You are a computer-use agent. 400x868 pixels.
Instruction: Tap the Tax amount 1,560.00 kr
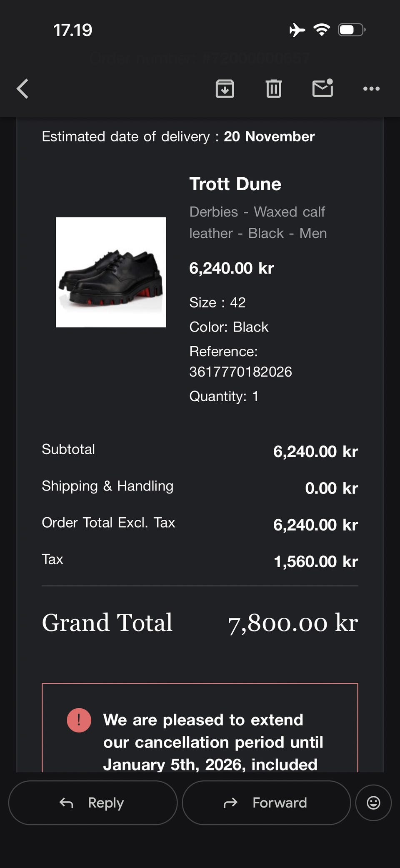tap(316, 561)
